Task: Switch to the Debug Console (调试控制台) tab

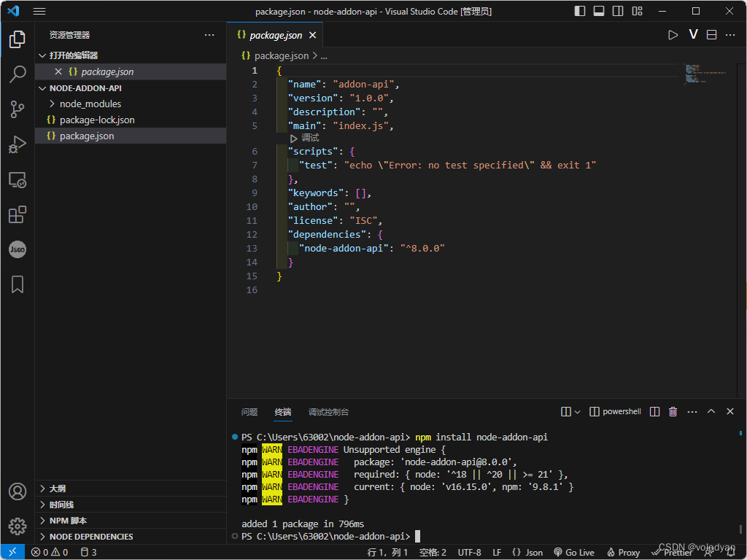Action: 328,412
